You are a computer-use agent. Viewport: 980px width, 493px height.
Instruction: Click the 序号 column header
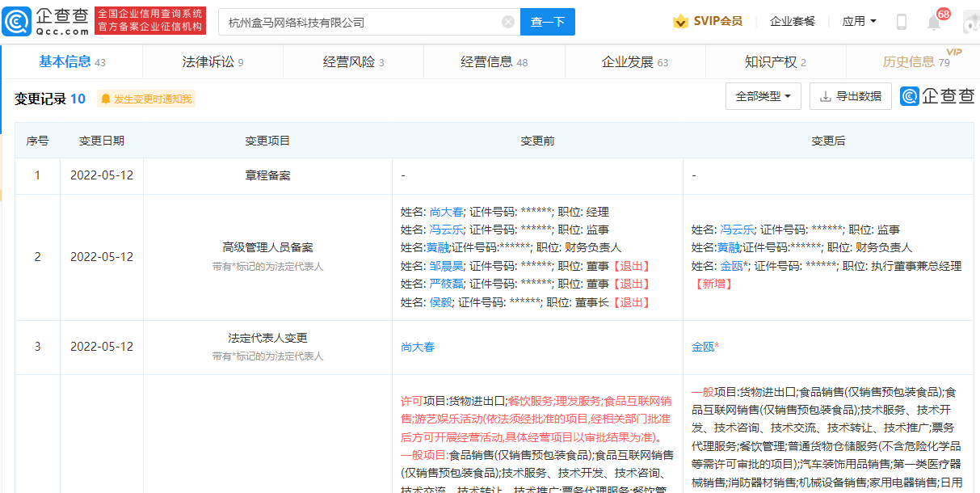point(37,141)
